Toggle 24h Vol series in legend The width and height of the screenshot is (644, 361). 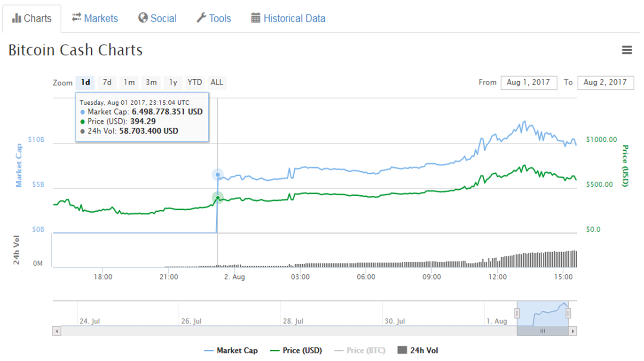pyautogui.click(x=418, y=351)
